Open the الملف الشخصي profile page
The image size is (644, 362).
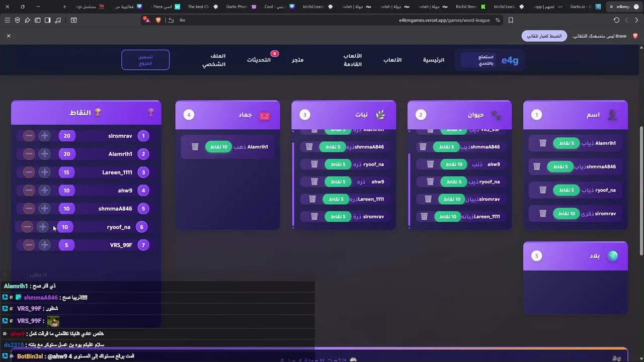214,60
